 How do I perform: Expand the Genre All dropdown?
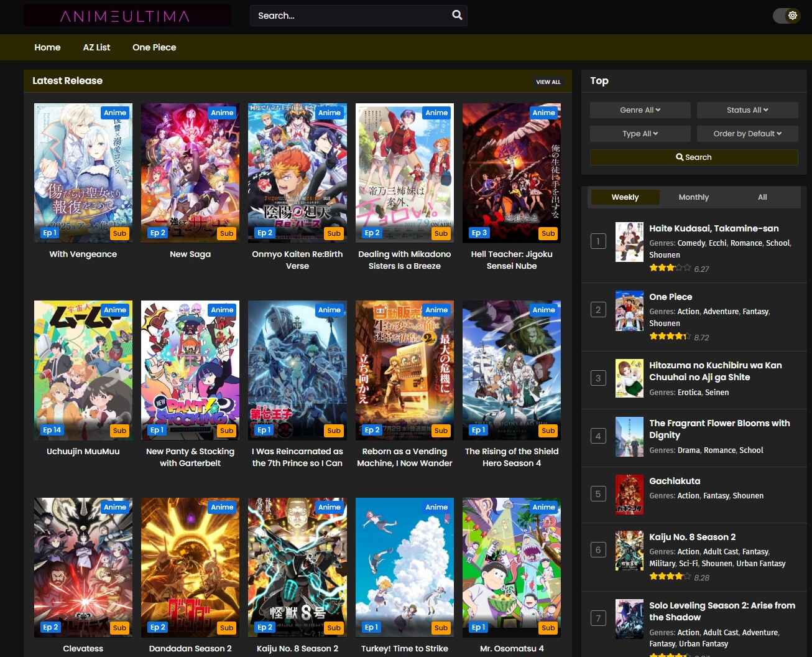pyautogui.click(x=640, y=110)
